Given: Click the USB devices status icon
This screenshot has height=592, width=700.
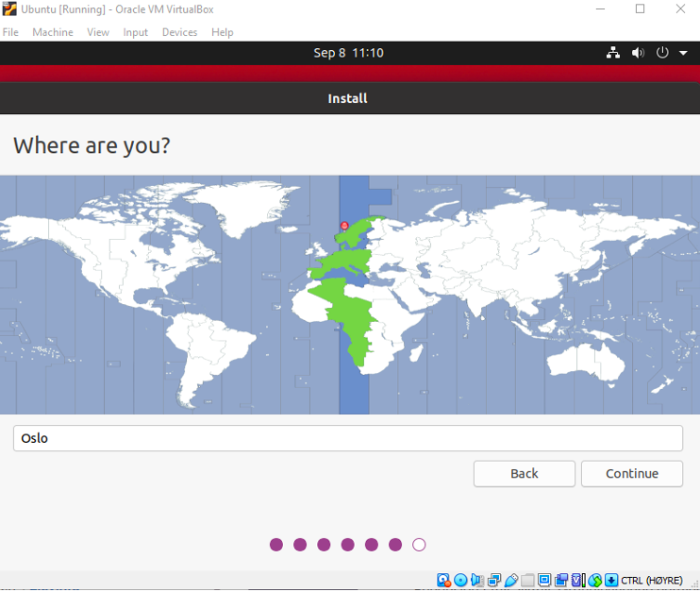Looking at the screenshot, I should pos(511,581).
